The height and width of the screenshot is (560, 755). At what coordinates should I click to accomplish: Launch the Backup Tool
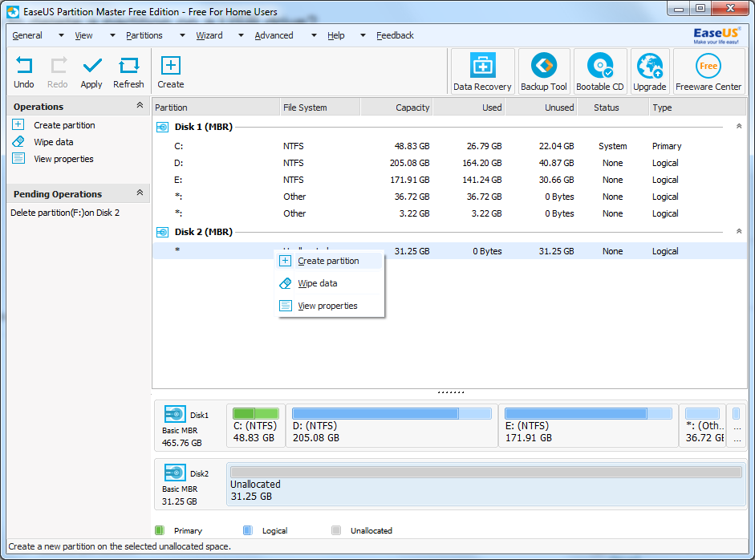click(544, 71)
